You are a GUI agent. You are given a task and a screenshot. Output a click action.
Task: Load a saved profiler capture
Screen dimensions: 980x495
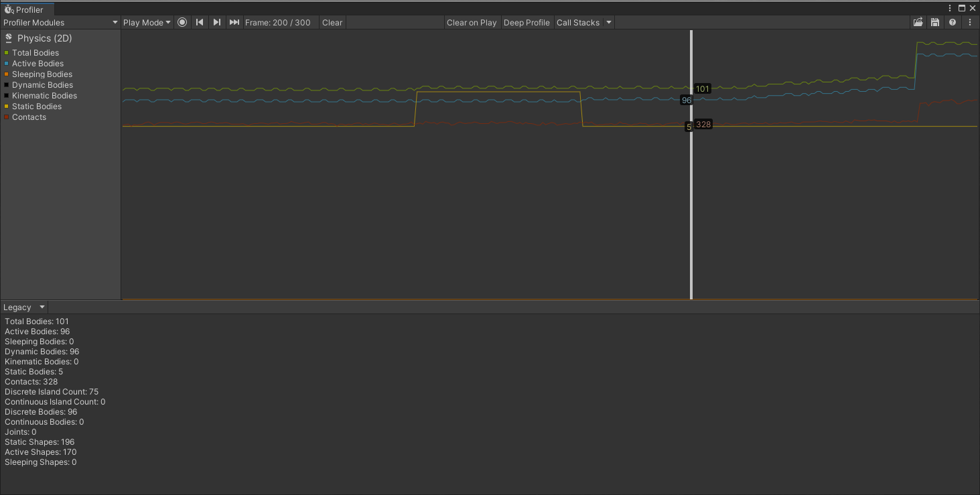[x=918, y=22]
